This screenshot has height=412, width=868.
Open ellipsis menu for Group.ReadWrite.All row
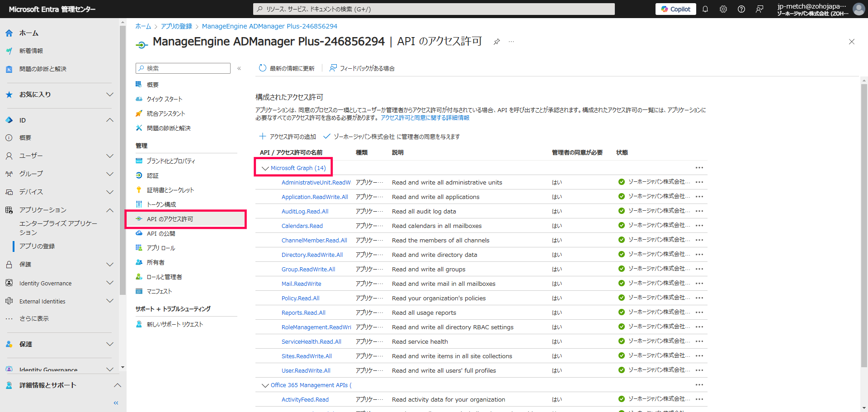699,269
